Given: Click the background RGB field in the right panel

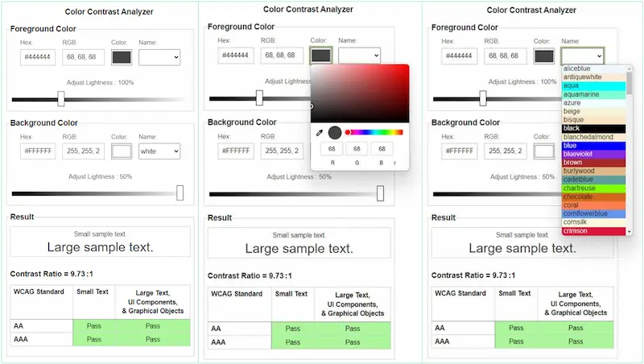Looking at the screenshot, I should pyautogui.click(x=506, y=151).
